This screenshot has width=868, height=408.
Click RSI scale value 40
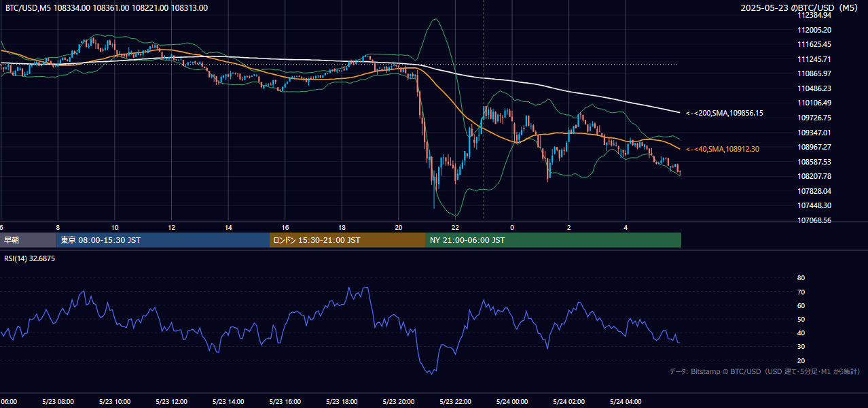[x=801, y=333]
